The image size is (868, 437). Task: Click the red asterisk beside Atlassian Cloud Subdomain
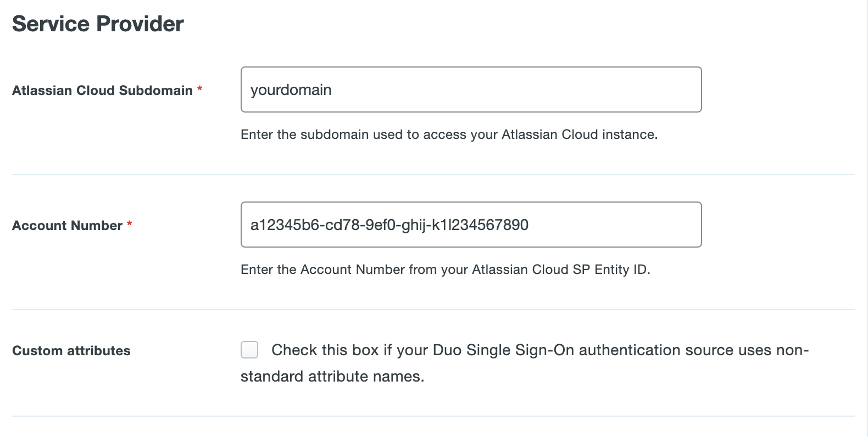[200, 86]
